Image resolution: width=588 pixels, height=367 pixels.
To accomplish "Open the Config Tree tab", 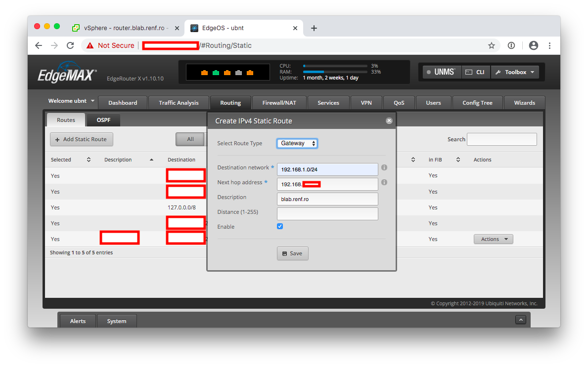I will pyautogui.click(x=477, y=103).
